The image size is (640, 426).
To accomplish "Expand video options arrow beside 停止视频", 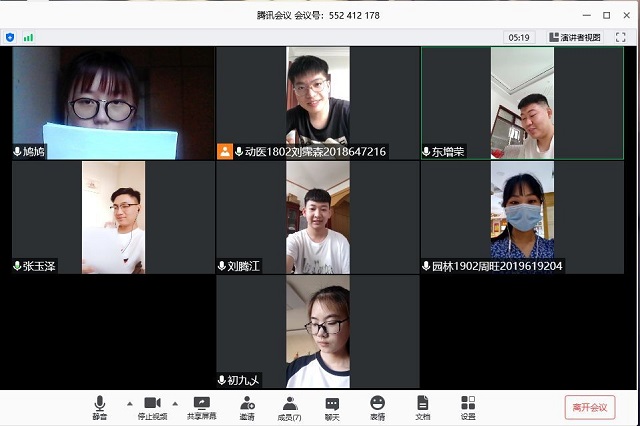I will click(x=175, y=404).
